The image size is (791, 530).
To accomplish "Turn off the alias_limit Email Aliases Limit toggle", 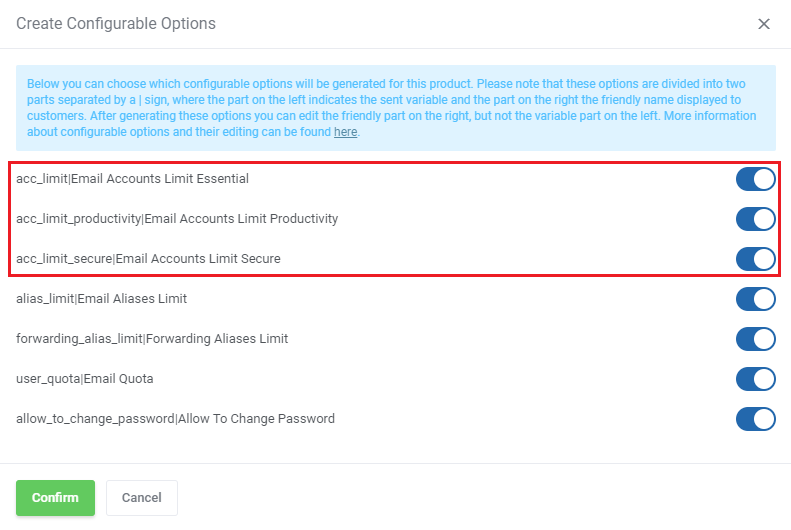I will (755, 299).
